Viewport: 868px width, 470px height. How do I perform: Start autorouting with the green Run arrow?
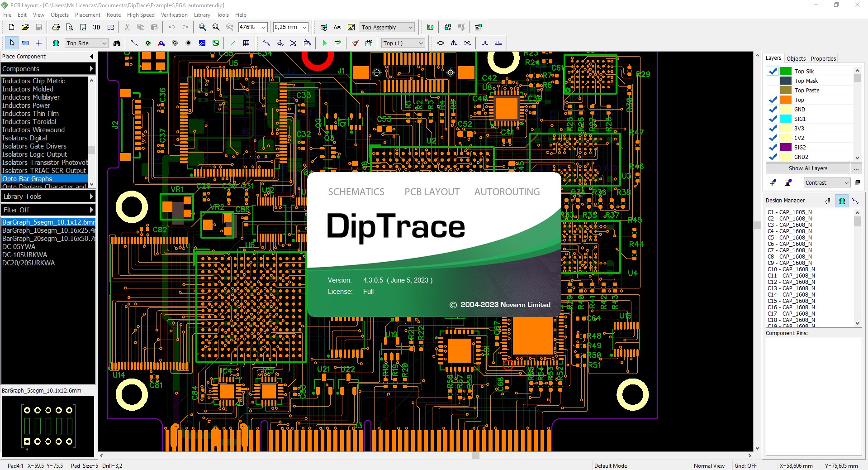click(x=325, y=43)
